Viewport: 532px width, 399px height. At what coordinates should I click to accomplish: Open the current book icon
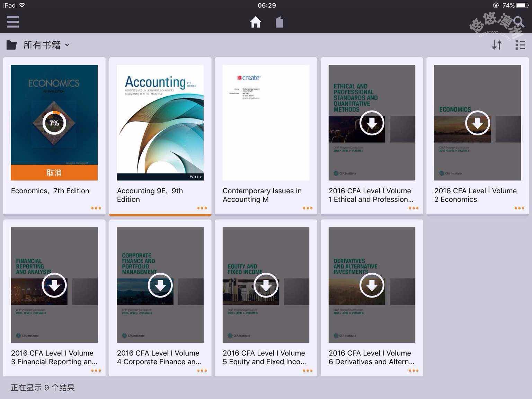280,22
